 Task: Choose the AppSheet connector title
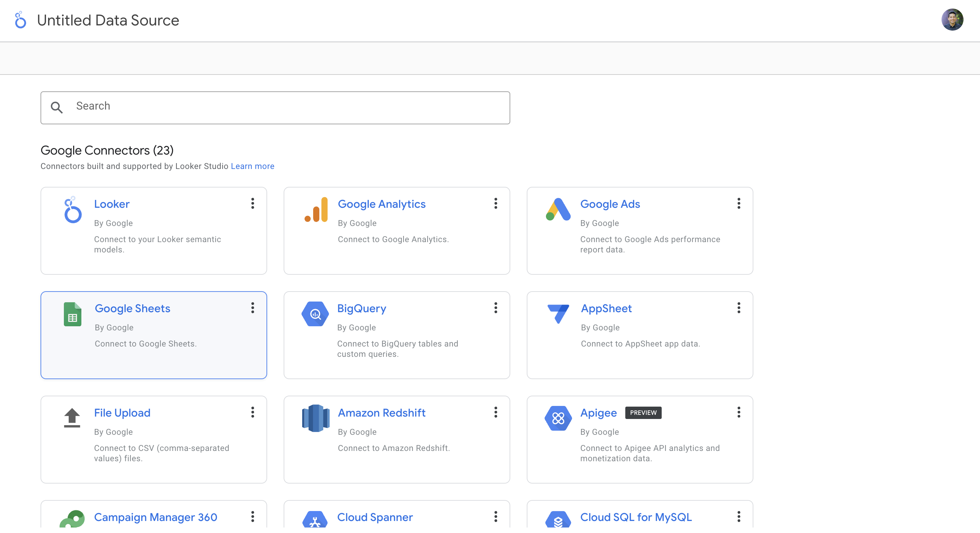click(606, 308)
